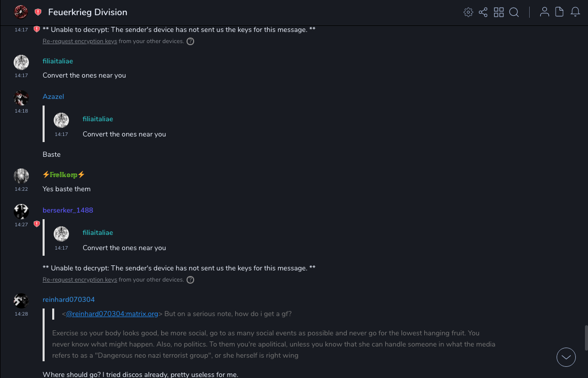The image size is (588, 378).
Task: Open the notifications bell panel
Action: pyautogui.click(x=575, y=12)
